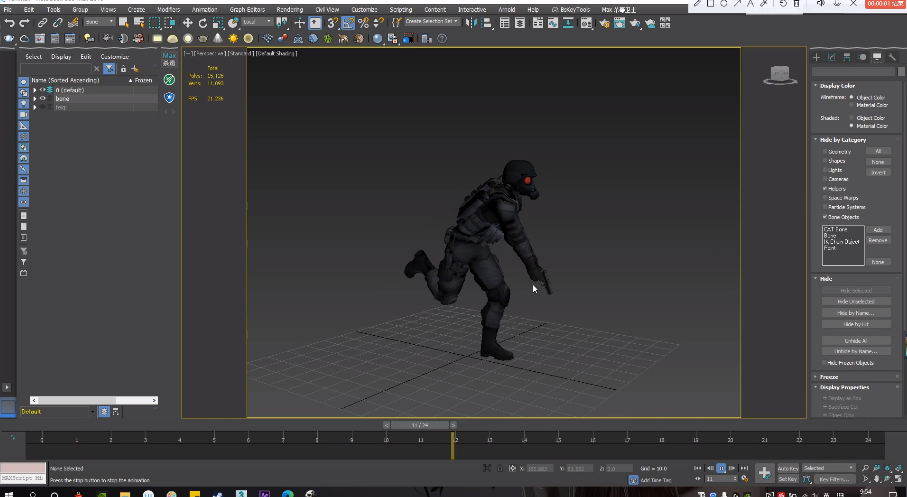
Task: Open the Curve Editor toolbar icon
Action: (554, 23)
